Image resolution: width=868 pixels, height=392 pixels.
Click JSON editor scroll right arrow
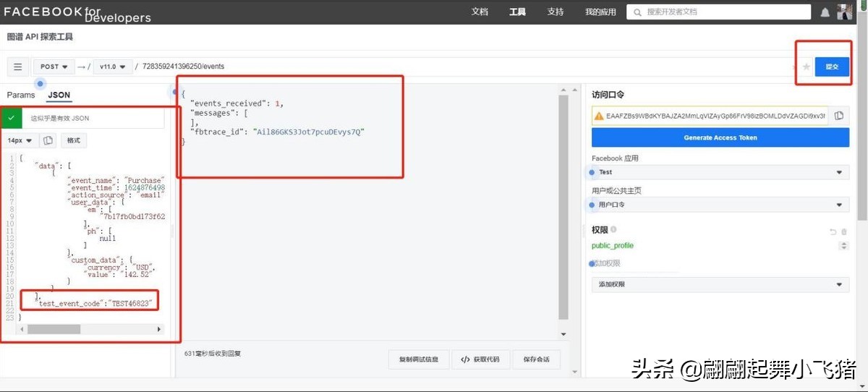pos(159,329)
